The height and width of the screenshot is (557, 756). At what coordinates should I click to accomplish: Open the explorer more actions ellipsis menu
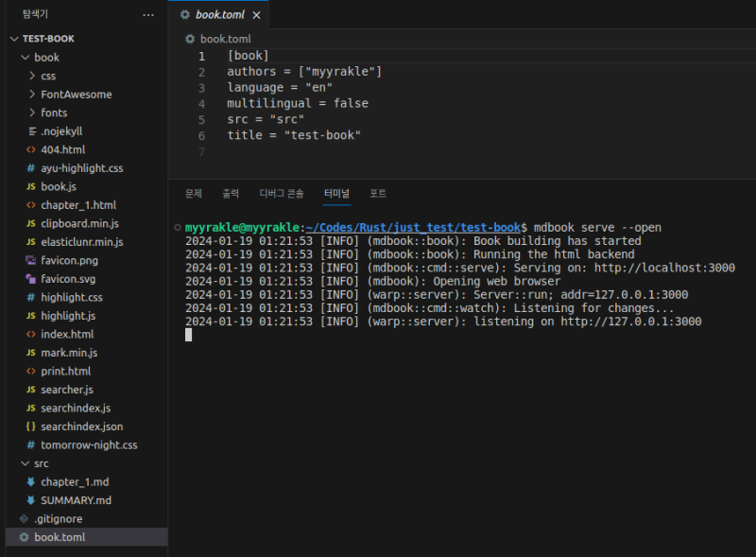tap(148, 15)
